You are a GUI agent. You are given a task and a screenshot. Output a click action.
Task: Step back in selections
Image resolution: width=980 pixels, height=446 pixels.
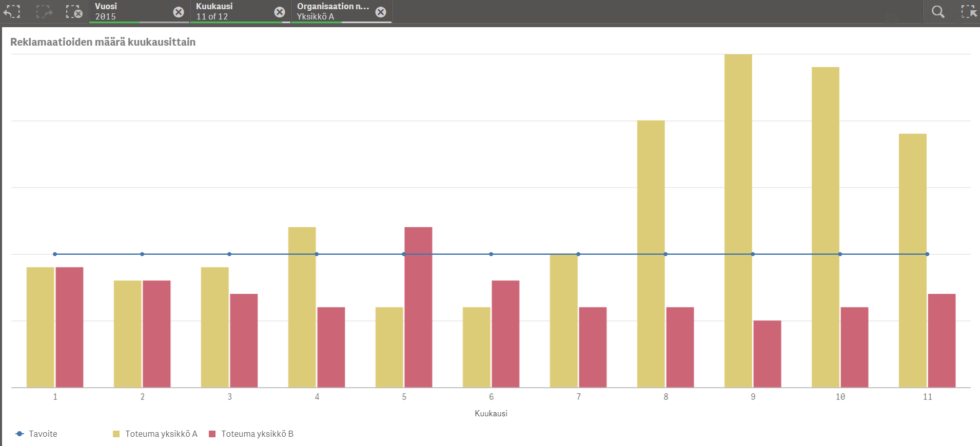12,12
